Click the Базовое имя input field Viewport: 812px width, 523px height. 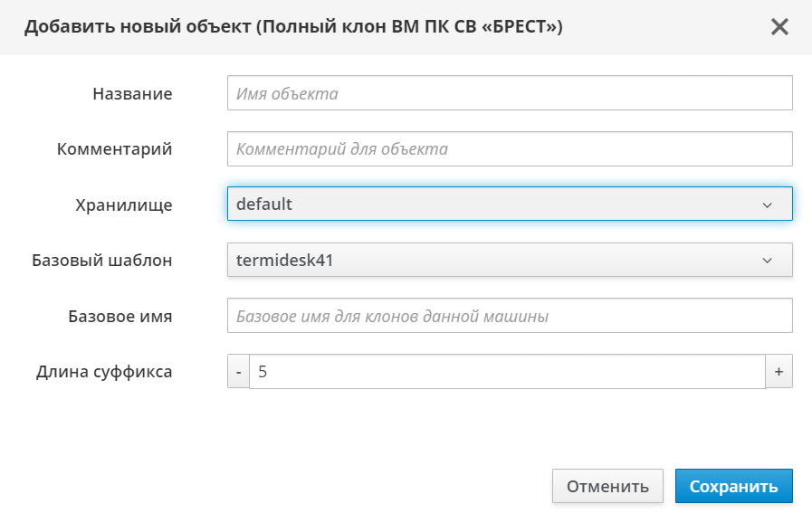[x=510, y=317]
